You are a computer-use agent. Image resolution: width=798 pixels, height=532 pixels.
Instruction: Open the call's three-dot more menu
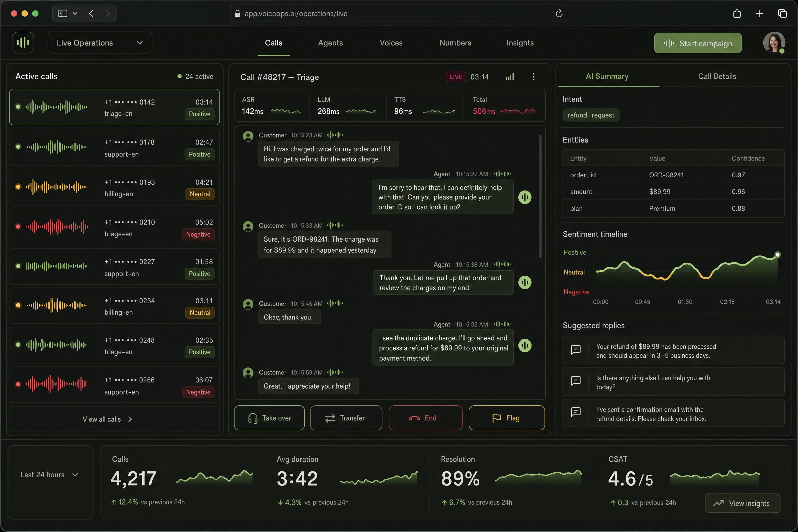tap(533, 77)
